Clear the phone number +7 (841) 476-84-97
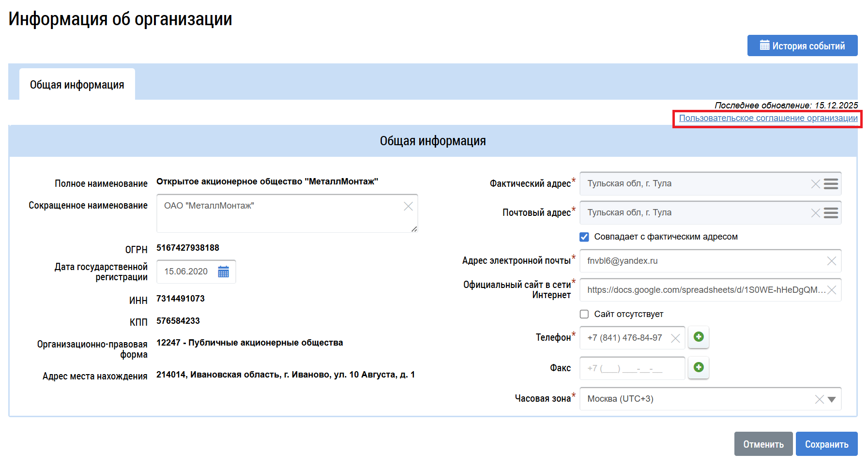This screenshot has width=868, height=468. [675, 338]
